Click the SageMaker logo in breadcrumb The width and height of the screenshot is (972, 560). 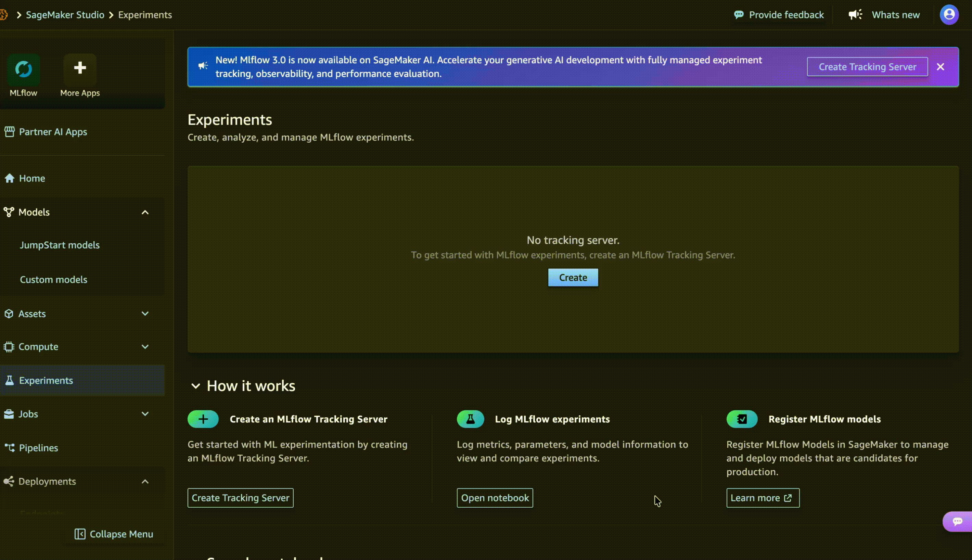pyautogui.click(x=3, y=15)
